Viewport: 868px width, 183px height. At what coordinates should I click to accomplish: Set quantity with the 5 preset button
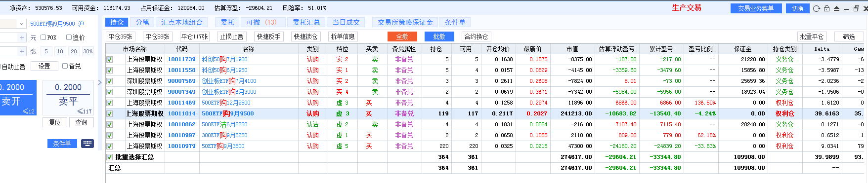(46, 51)
